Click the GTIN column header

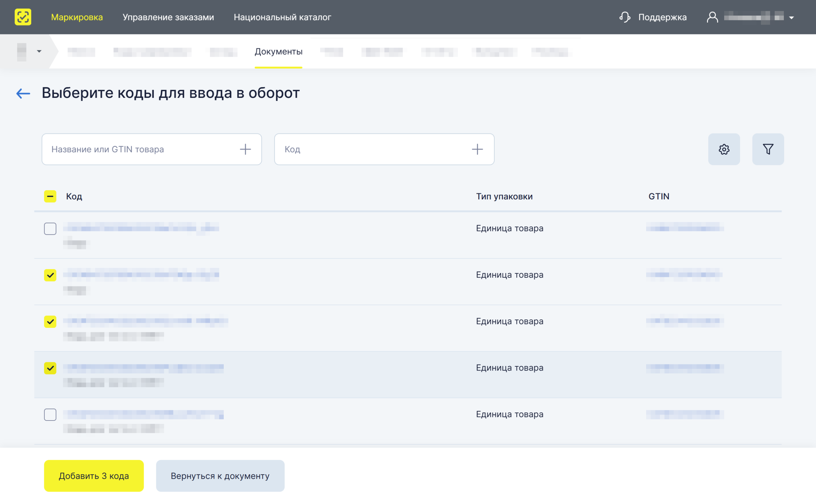[x=659, y=196]
